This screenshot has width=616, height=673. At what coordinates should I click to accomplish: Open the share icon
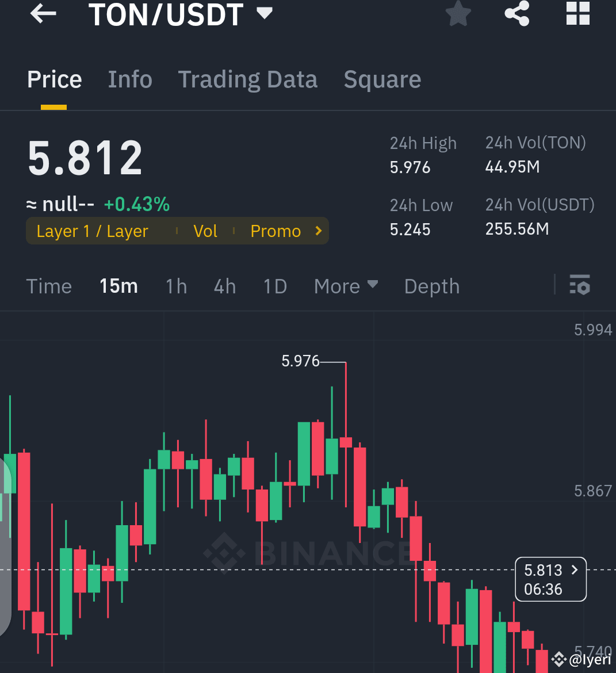516,14
